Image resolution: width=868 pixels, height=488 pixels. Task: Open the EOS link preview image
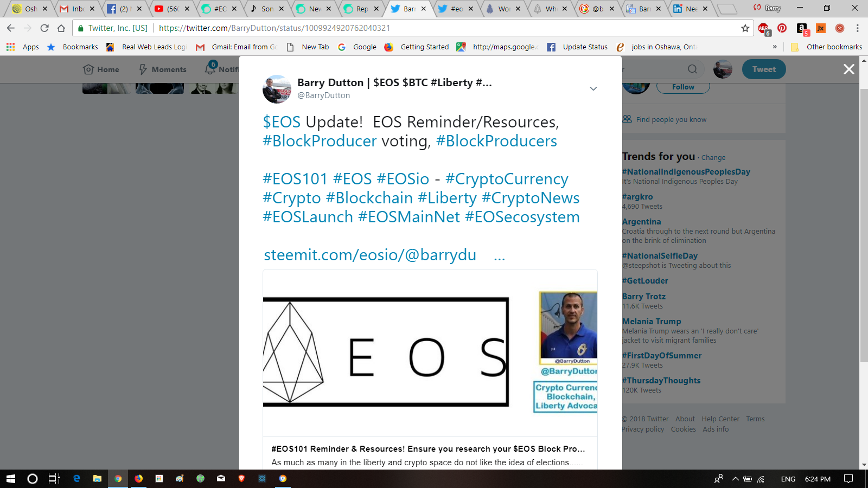430,353
